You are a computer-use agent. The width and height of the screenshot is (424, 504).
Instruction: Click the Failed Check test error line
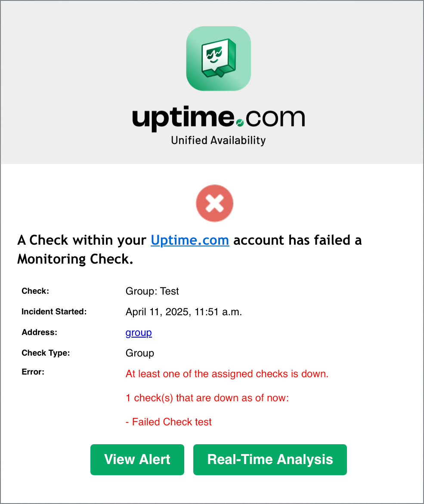pyautogui.click(x=169, y=422)
